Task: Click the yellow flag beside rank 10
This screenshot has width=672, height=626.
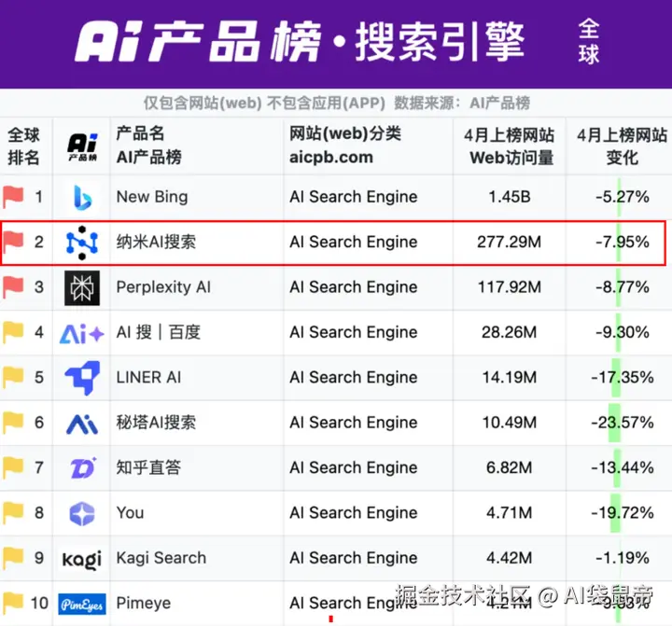Action: (x=13, y=603)
